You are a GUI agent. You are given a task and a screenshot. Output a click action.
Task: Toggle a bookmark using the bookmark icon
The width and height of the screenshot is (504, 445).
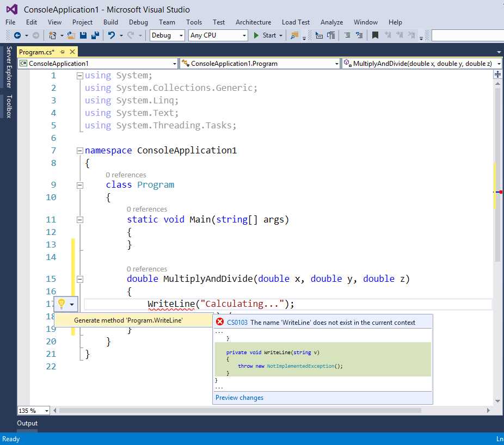click(376, 35)
